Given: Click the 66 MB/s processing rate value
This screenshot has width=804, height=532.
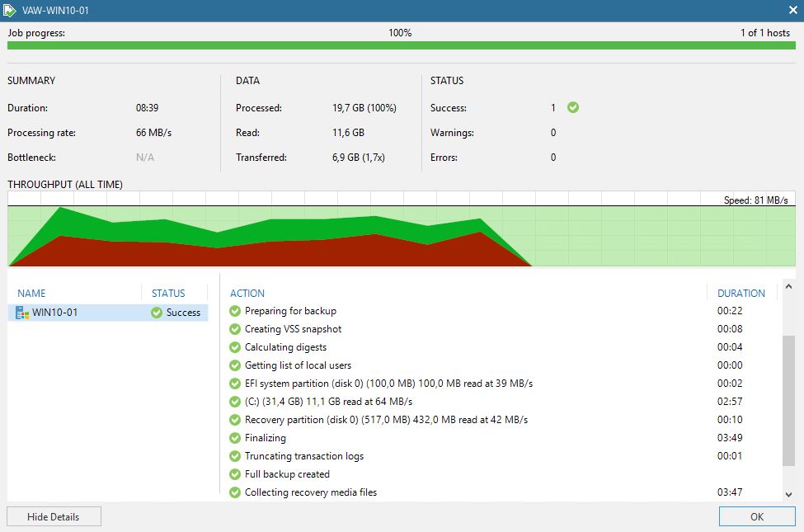Looking at the screenshot, I should pyautogui.click(x=154, y=132).
